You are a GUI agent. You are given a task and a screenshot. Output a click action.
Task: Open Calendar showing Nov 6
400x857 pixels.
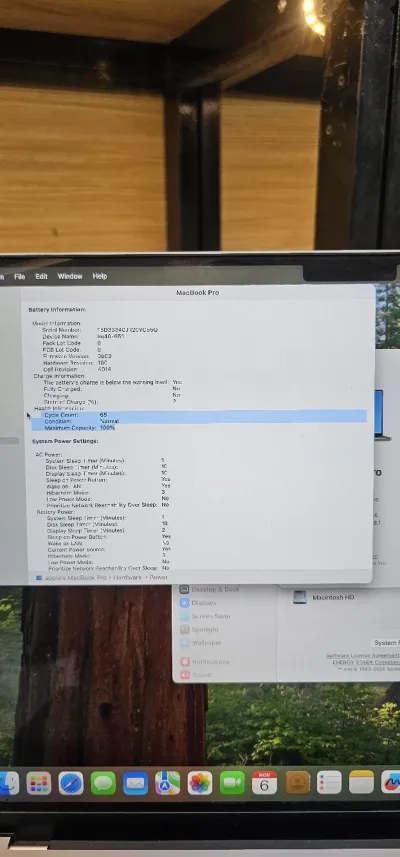pyautogui.click(x=264, y=783)
